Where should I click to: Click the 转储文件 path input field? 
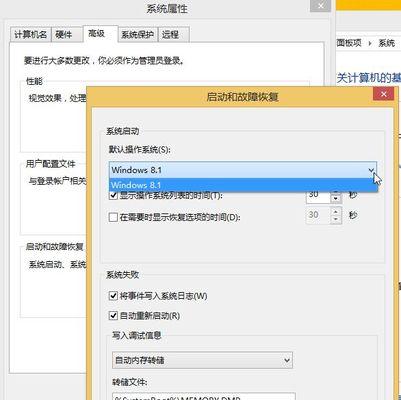[x=204, y=397]
